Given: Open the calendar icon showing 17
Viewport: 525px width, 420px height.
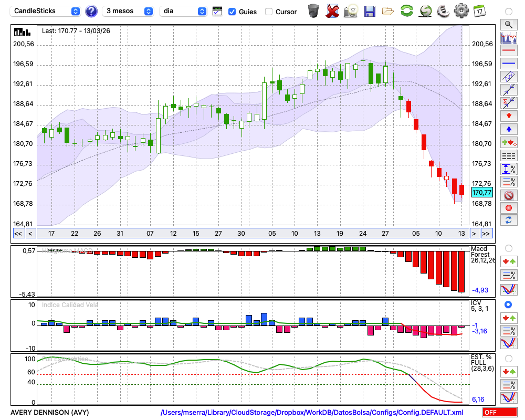Looking at the screenshot, I should coord(479,11).
